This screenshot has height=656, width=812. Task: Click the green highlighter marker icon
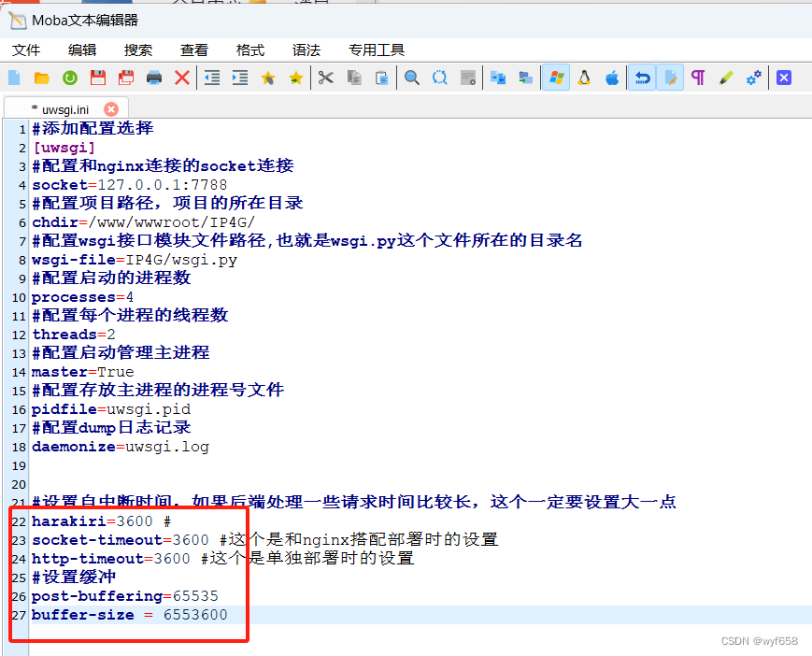point(726,78)
